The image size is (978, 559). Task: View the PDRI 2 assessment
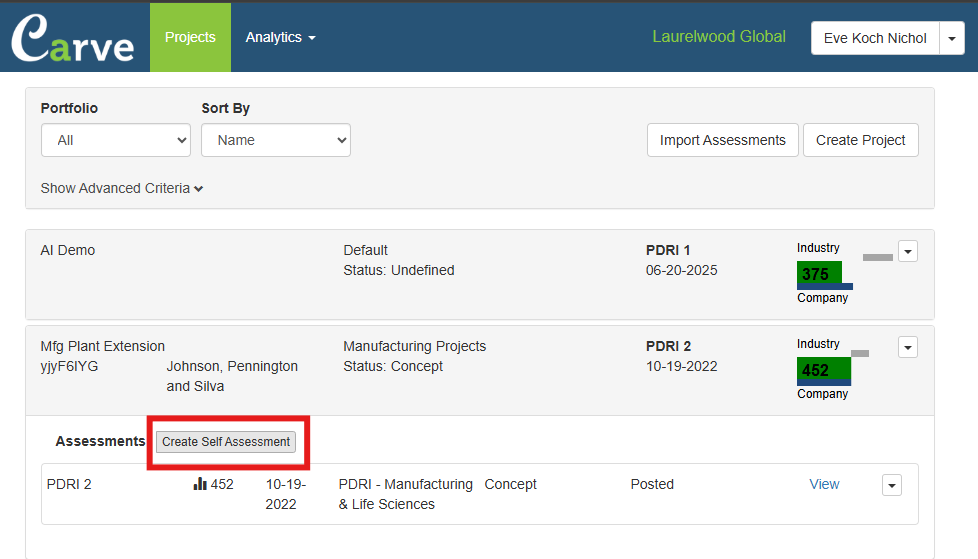824,484
